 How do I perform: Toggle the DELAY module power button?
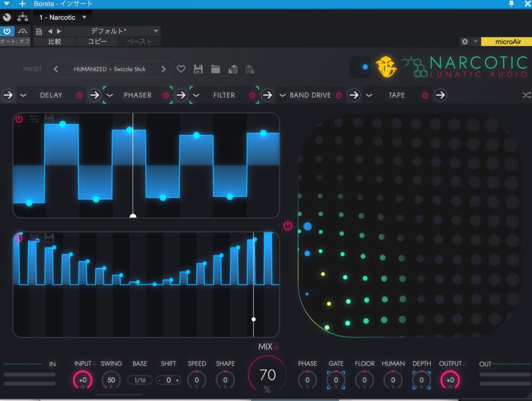click(79, 95)
